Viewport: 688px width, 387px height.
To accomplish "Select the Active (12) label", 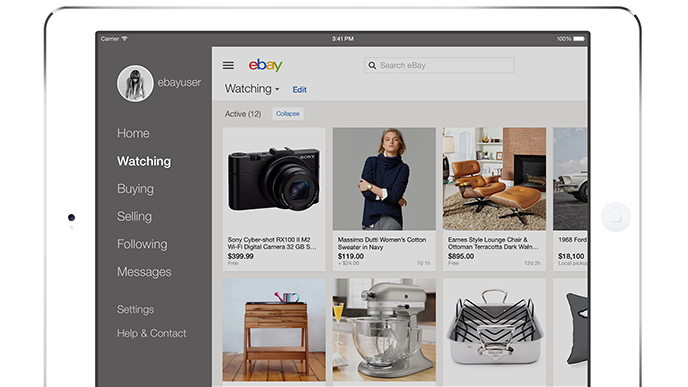I will pos(243,114).
